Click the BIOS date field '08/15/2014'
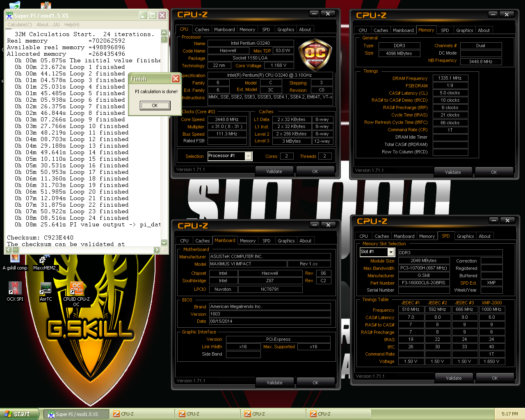This screenshot has width=525, height=420. click(270, 321)
